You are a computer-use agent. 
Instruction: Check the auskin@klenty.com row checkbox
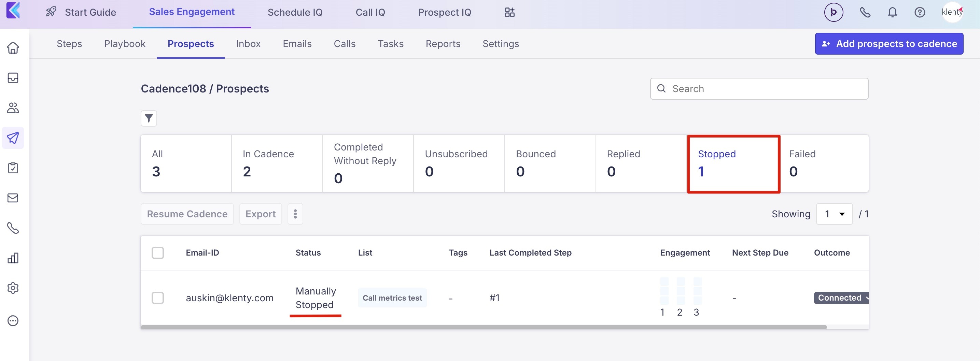(157, 298)
